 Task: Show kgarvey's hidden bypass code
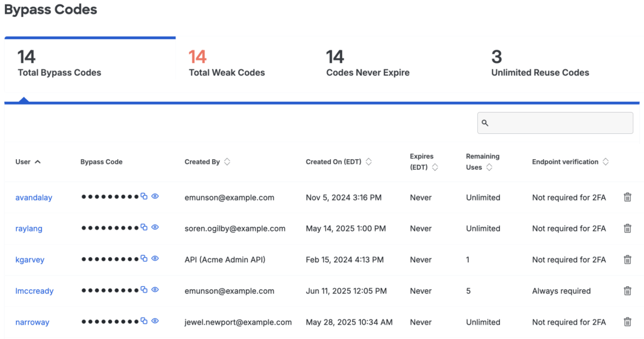tap(155, 258)
